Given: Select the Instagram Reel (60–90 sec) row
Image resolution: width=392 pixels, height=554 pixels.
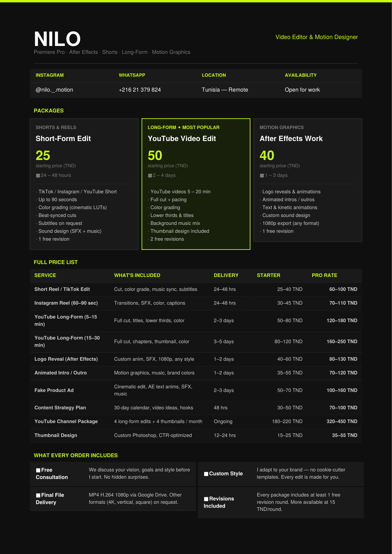Looking at the screenshot, I should tap(196, 303).
